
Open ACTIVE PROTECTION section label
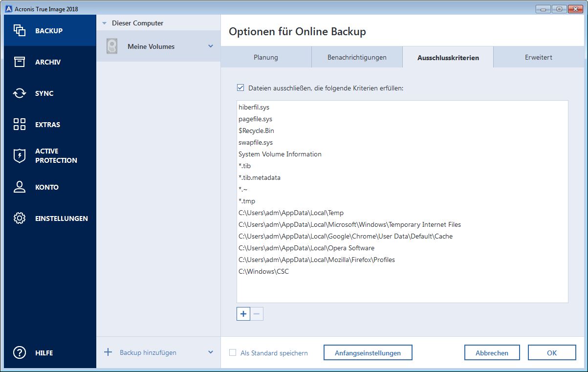pos(56,156)
